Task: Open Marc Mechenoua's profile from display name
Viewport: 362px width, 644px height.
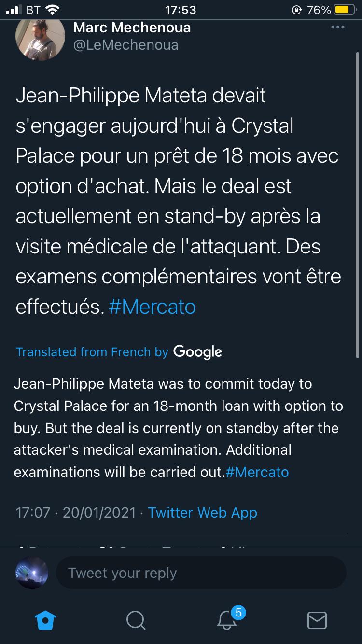Action: click(132, 28)
